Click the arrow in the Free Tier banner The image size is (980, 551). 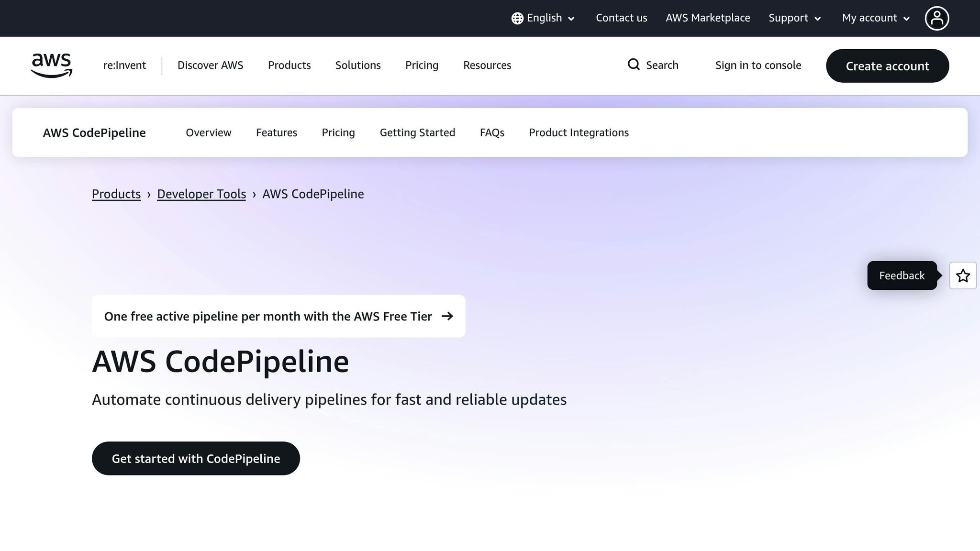[448, 316]
